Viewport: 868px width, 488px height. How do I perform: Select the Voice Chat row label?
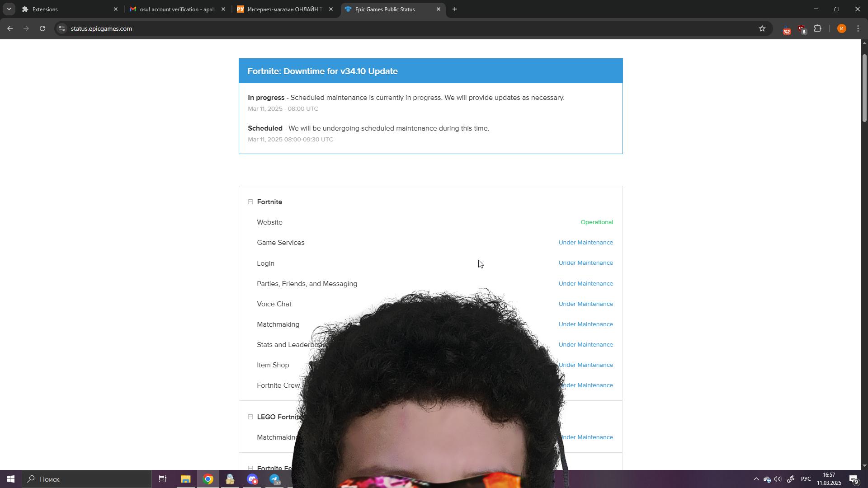click(274, 304)
